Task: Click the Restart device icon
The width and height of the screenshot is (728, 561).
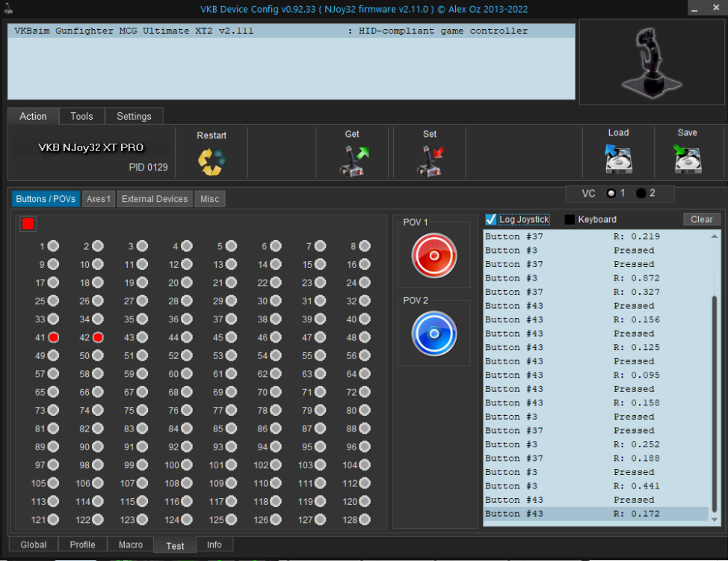Action: tap(212, 162)
